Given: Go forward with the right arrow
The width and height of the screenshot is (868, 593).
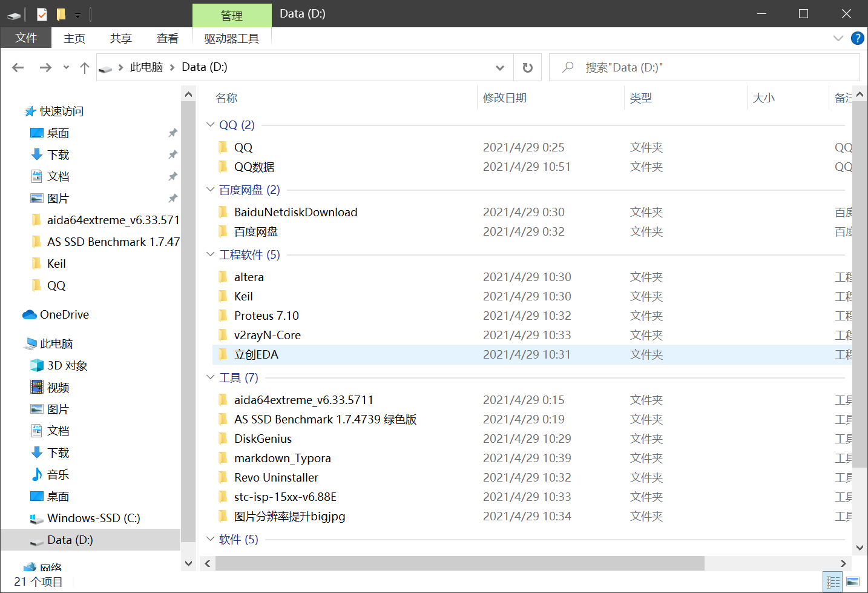Looking at the screenshot, I should [x=45, y=67].
